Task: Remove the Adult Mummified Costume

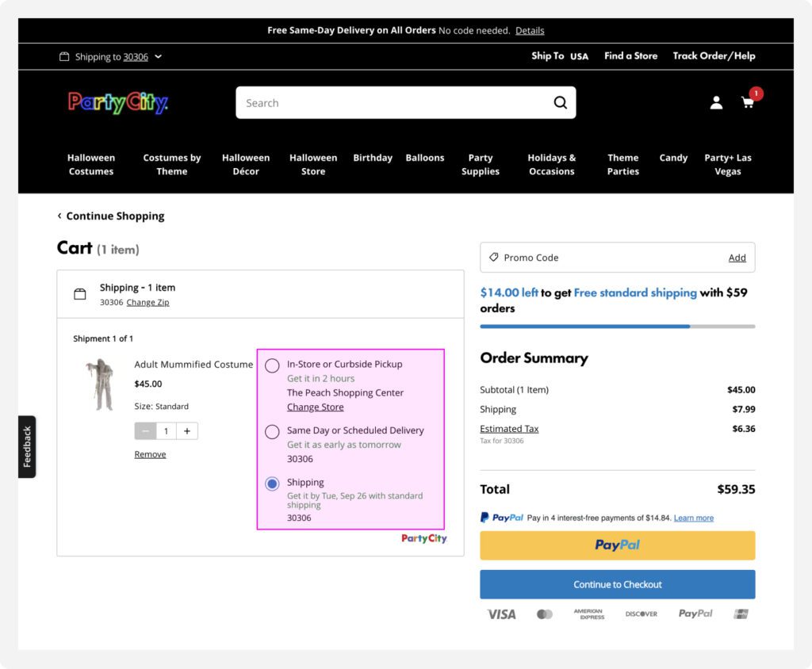Action: [150, 454]
